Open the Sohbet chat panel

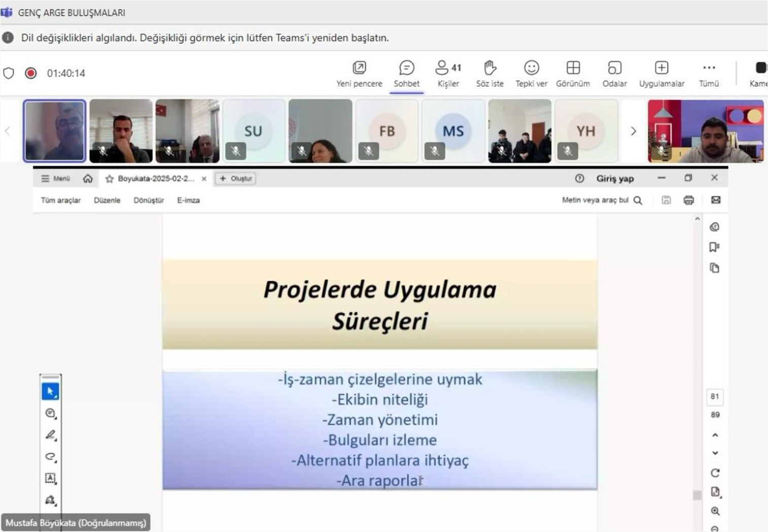[406, 74]
